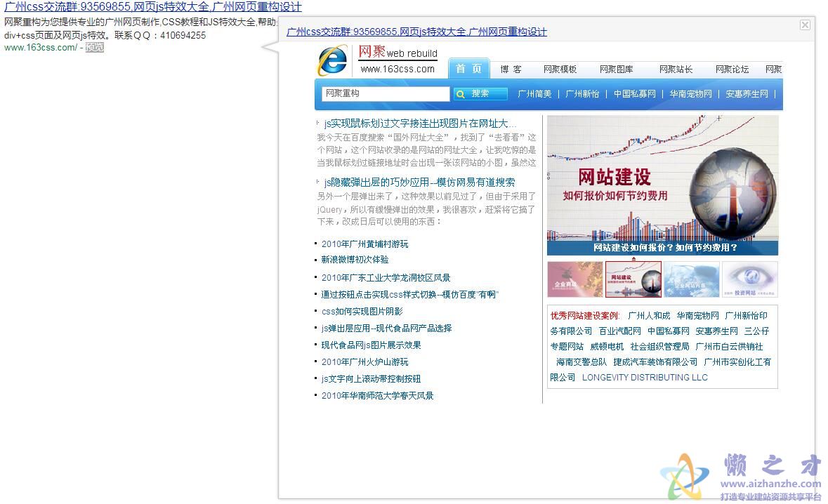Open the 网聚站长 navigation tab

[x=676, y=69]
